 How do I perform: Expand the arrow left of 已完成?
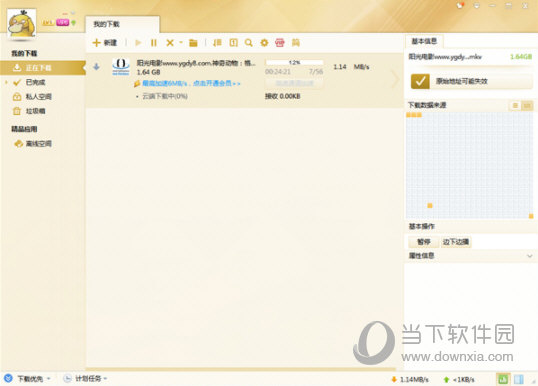[x=6, y=82]
